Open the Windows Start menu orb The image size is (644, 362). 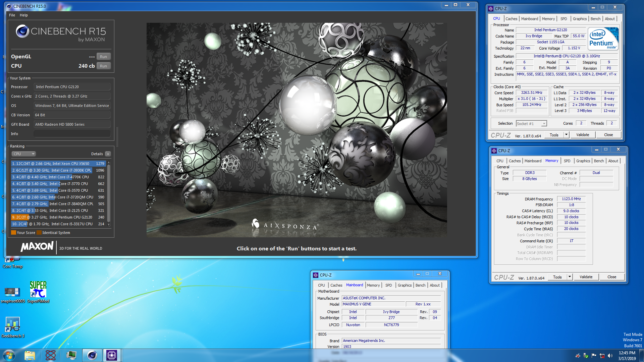click(x=9, y=355)
